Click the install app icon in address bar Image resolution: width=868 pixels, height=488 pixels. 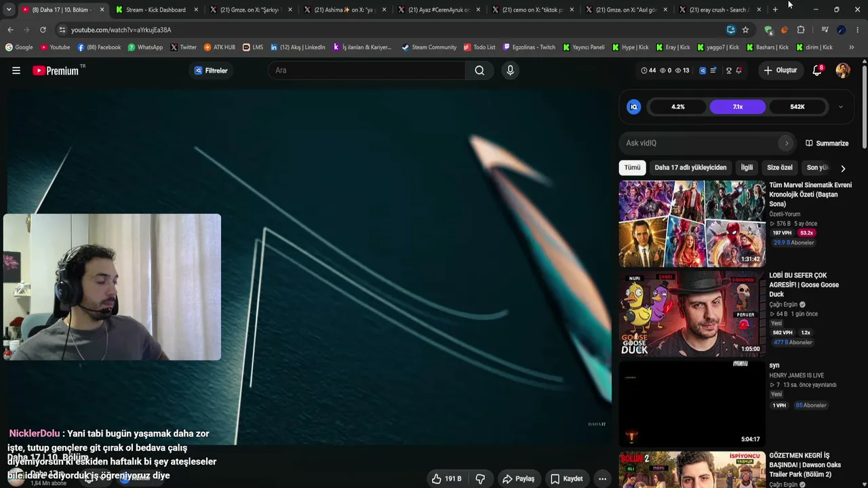[x=730, y=30]
